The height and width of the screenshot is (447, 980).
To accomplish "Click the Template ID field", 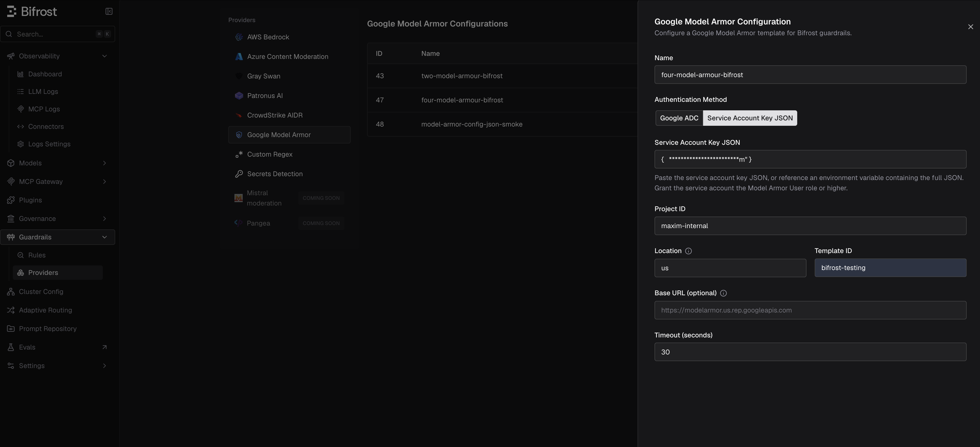I will point(890,268).
